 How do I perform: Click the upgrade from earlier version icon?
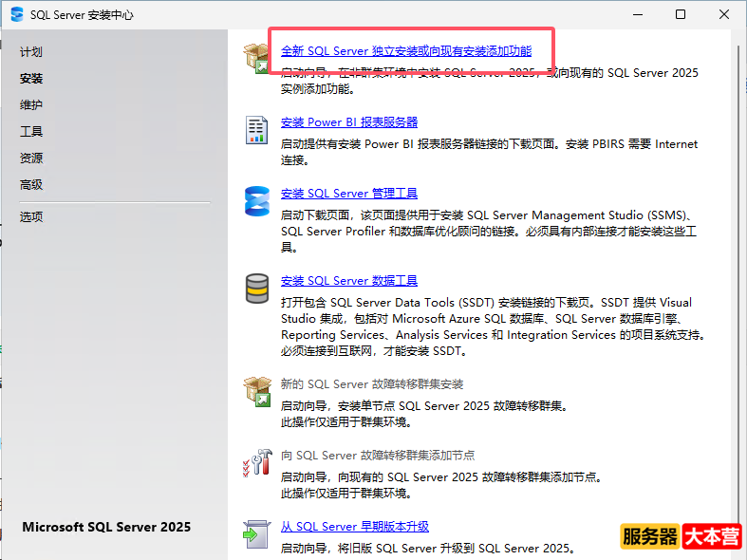pos(257,534)
